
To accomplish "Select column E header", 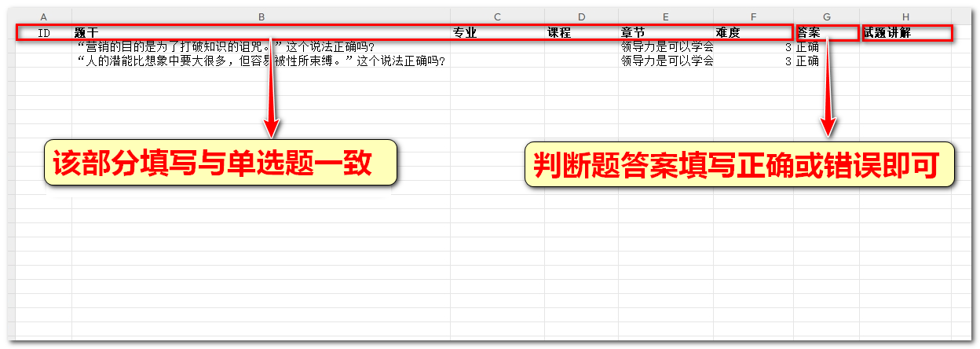I will pyautogui.click(x=665, y=17).
